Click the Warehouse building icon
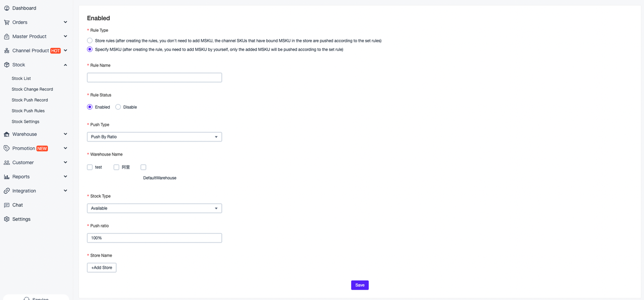The image size is (644, 300). (x=7, y=134)
